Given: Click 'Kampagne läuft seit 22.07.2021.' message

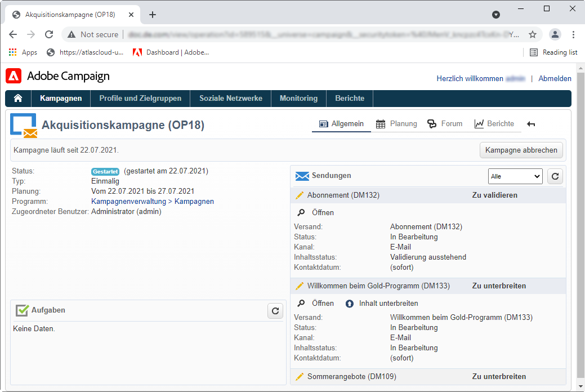Looking at the screenshot, I should (x=66, y=150).
